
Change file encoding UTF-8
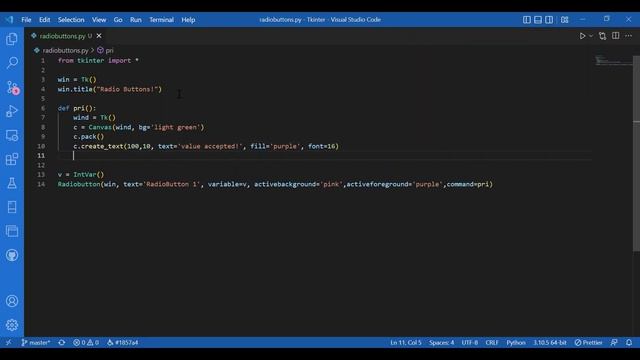(469, 342)
